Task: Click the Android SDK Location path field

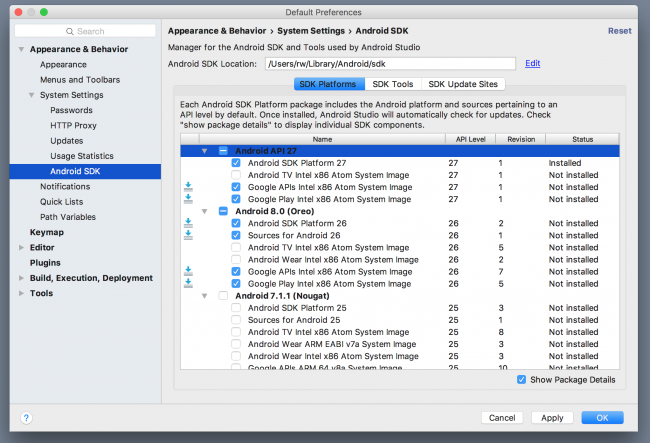Action: point(390,63)
